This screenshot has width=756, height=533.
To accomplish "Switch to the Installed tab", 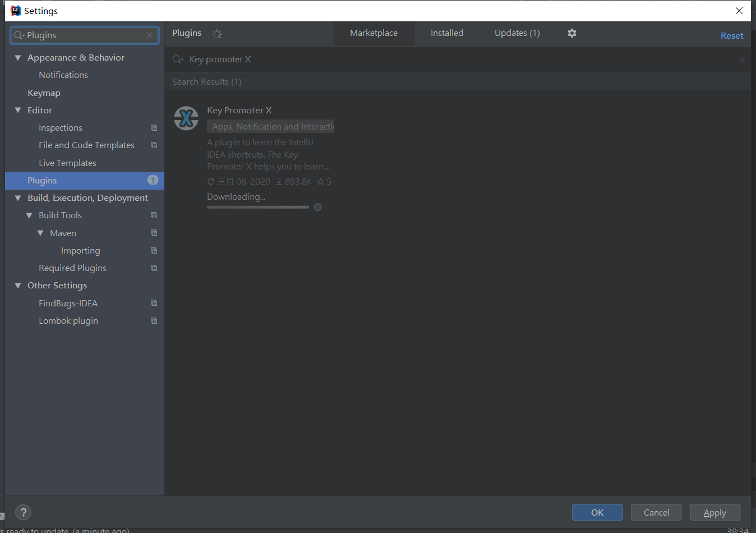I will (447, 33).
